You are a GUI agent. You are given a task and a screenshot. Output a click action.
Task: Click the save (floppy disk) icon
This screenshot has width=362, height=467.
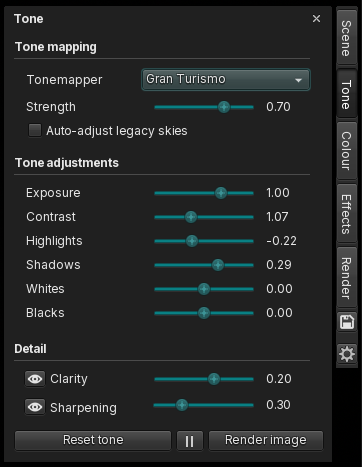(347, 322)
